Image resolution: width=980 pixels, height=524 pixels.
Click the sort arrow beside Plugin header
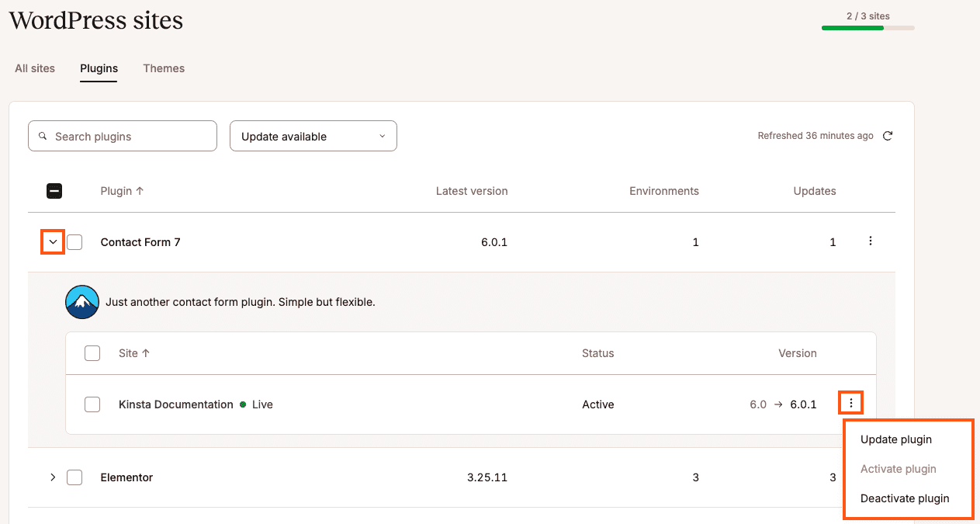tap(140, 191)
